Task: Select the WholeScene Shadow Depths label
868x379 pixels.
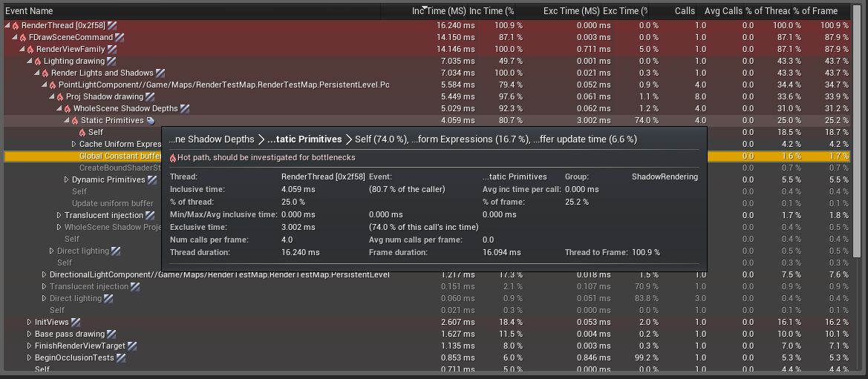Action: (x=125, y=109)
